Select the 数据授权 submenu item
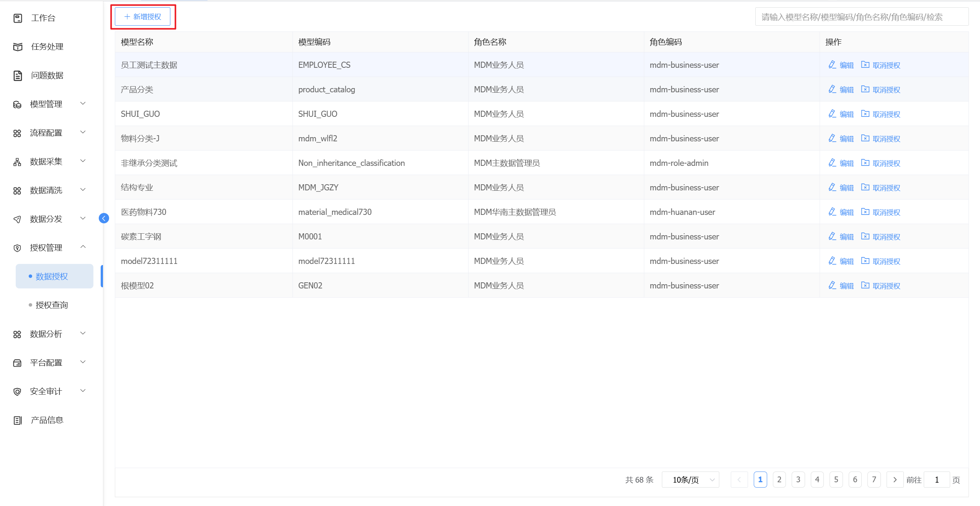 pos(52,276)
